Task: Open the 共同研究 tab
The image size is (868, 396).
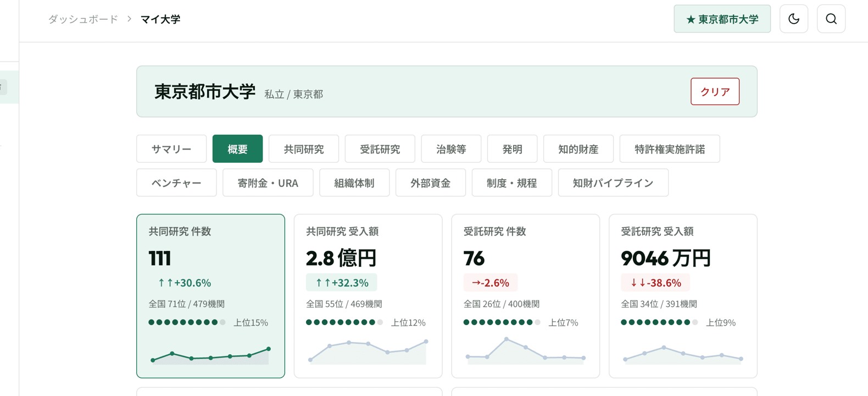Action: pos(304,148)
